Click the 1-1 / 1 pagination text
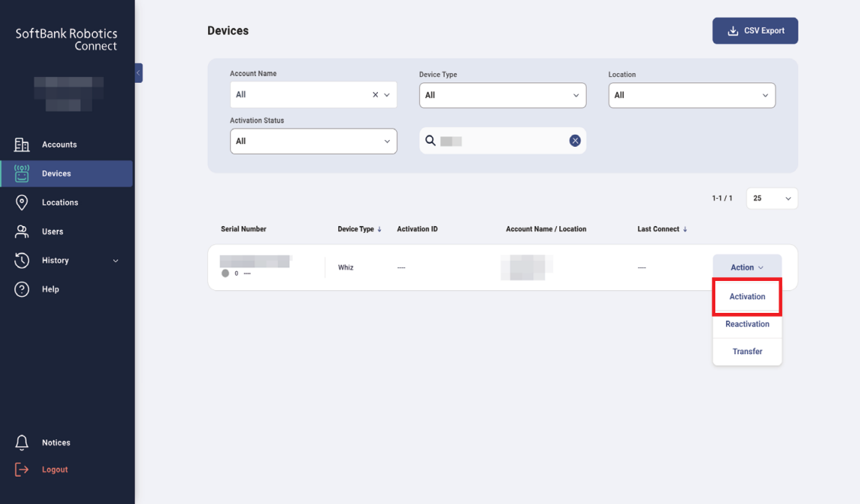860x504 pixels. (722, 198)
